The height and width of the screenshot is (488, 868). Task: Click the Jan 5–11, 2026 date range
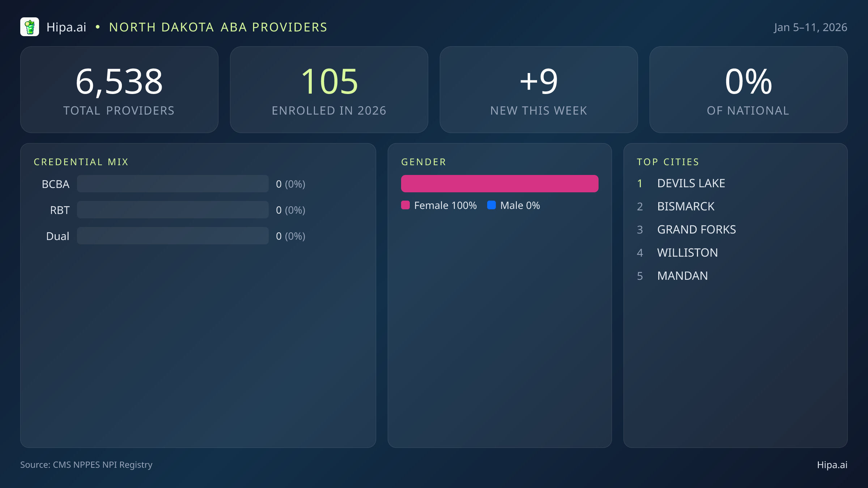click(810, 27)
